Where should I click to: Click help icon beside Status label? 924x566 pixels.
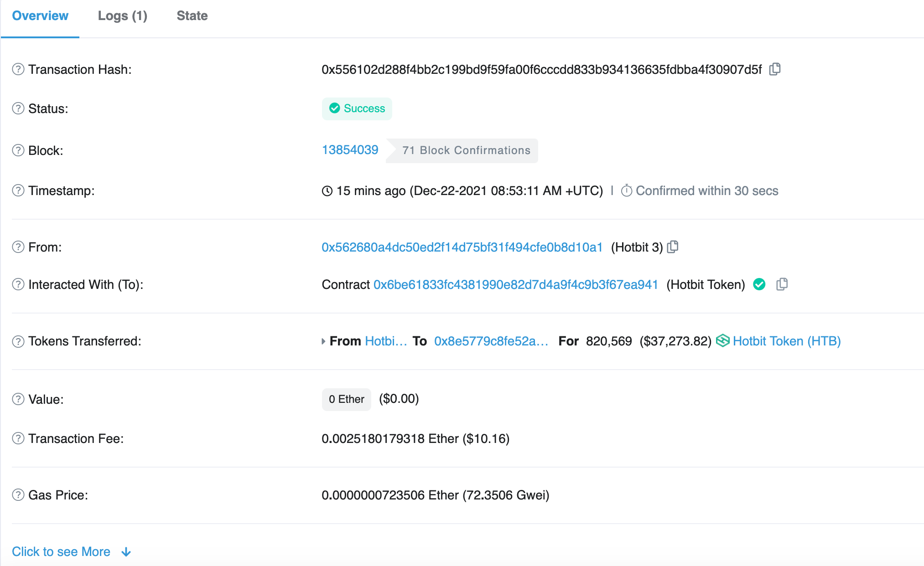18,108
